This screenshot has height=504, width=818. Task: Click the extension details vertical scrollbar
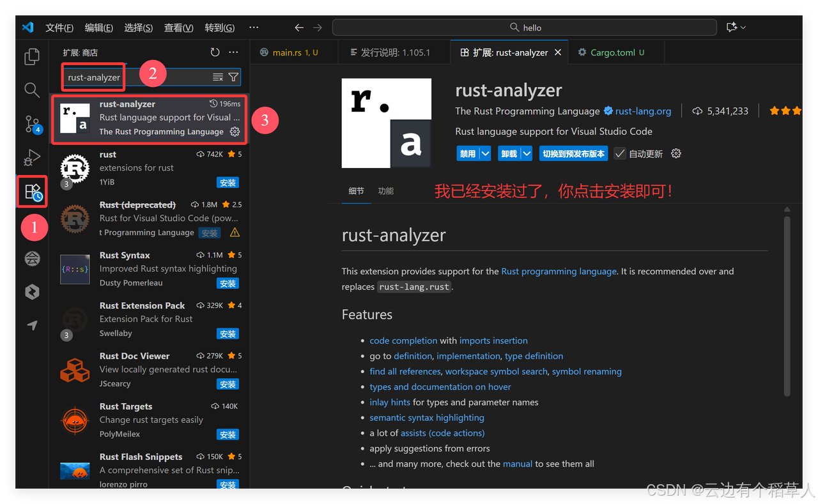tap(787, 307)
